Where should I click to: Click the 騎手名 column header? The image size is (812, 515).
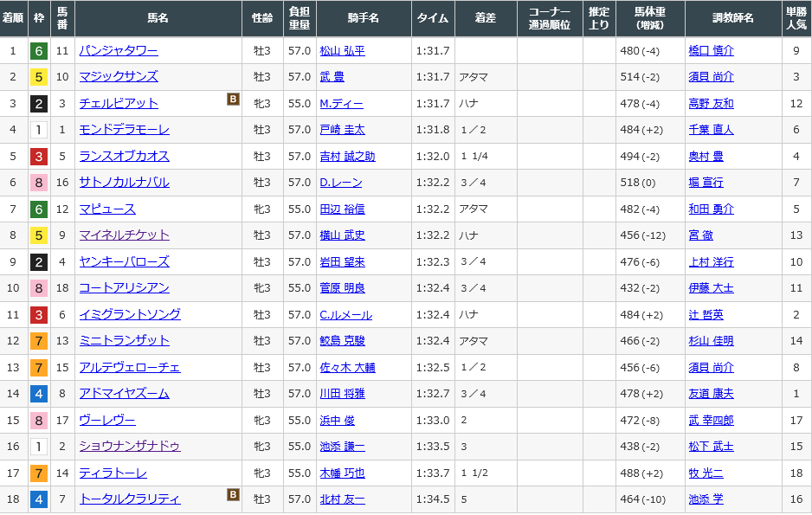(362, 18)
